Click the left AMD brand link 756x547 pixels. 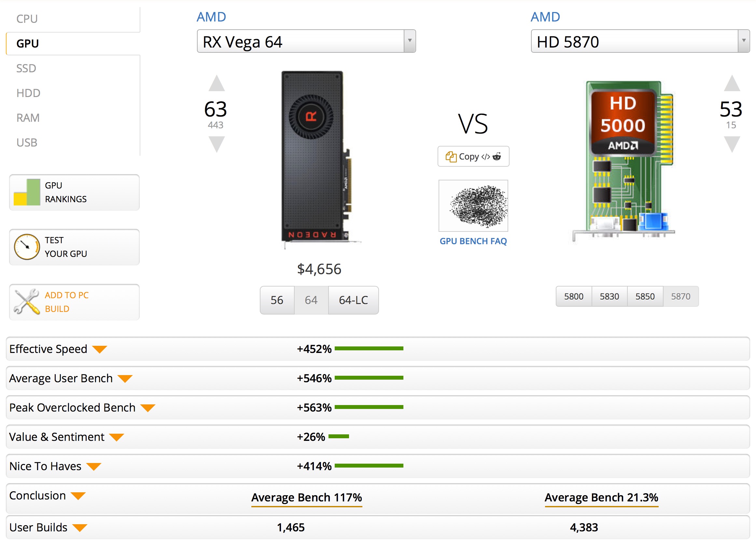[211, 17]
